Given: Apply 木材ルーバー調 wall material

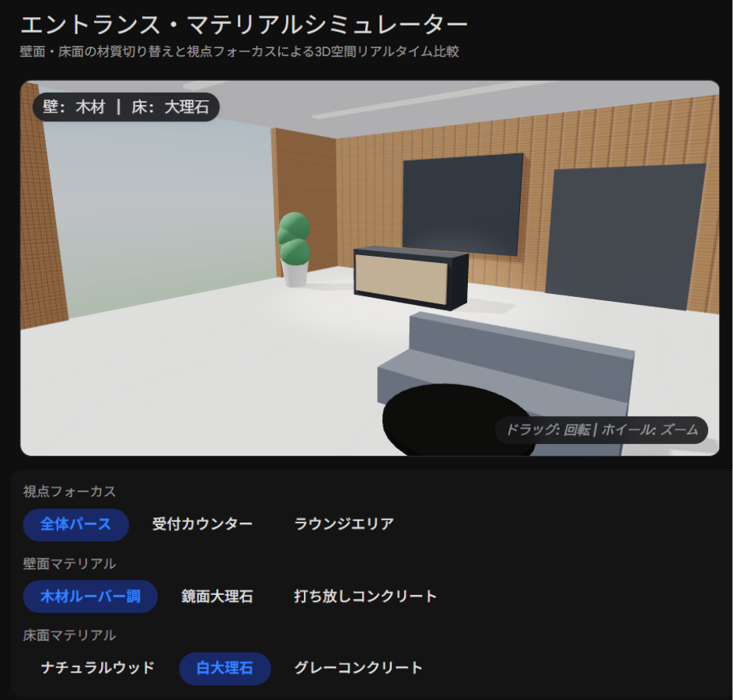Looking at the screenshot, I should (x=90, y=597).
